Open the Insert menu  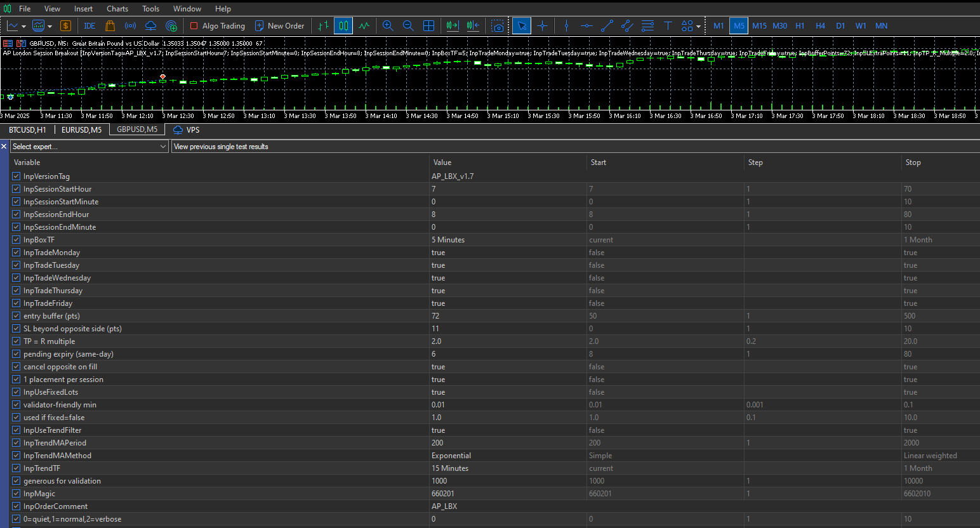coord(83,9)
